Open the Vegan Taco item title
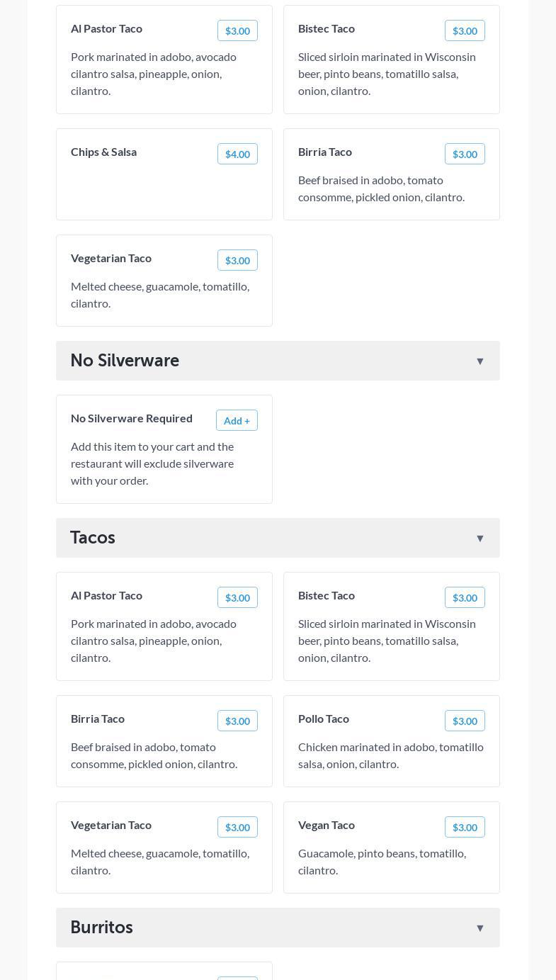The width and height of the screenshot is (556, 980). (327, 825)
